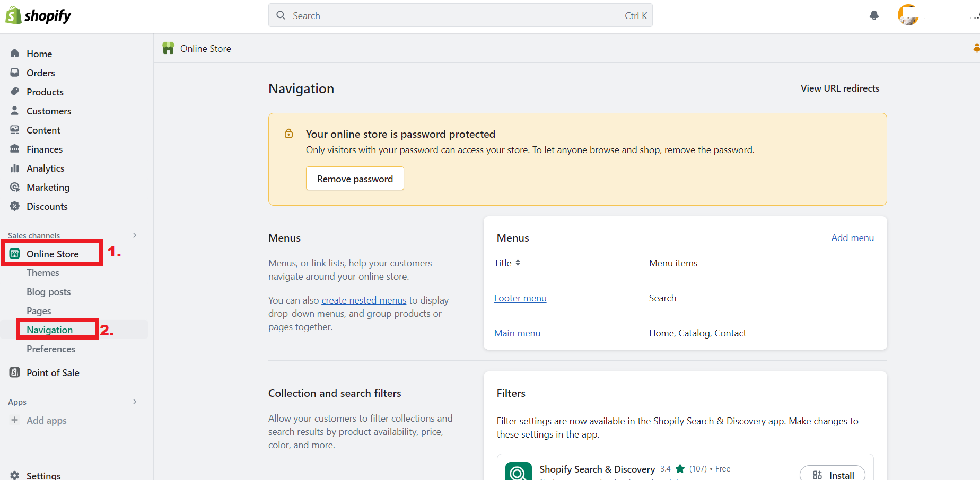The width and height of the screenshot is (980, 480).
Task: Click the Analytics bar chart icon
Action: (15, 168)
